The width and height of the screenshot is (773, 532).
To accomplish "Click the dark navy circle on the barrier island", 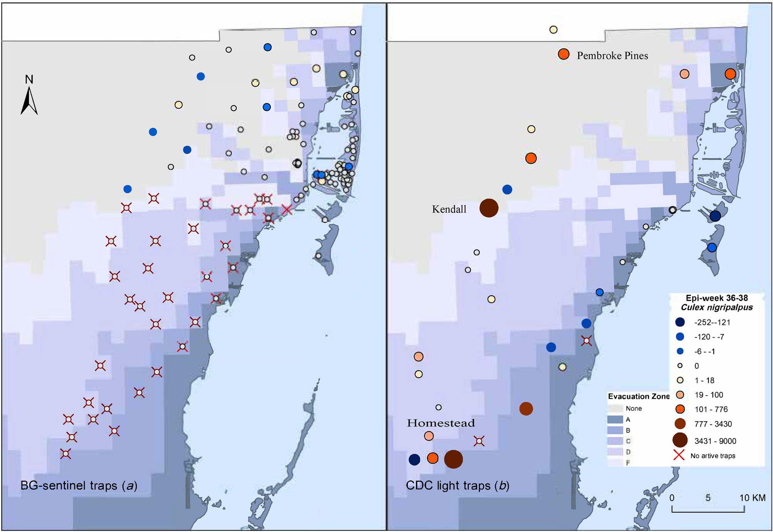I will coord(715,216).
